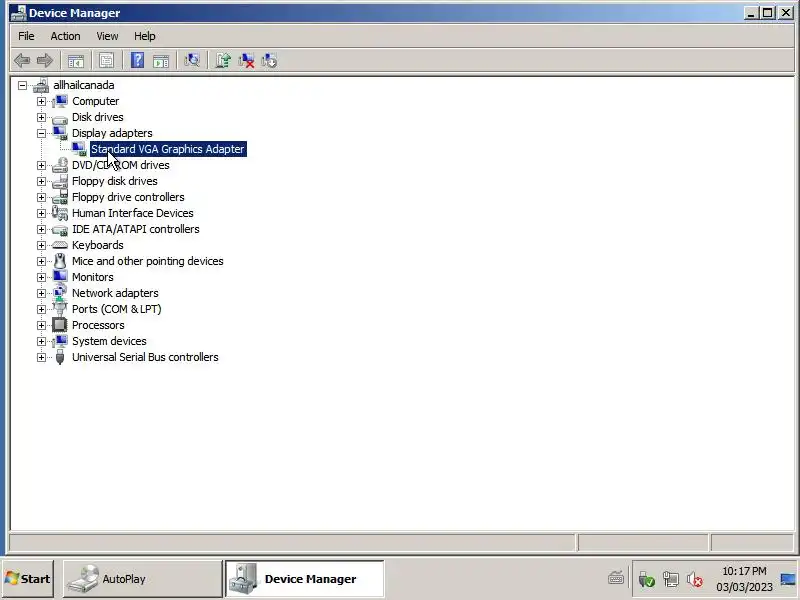Screen dimensions: 800x600
Task: Click the Disk drives category icon
Action: click(60, 118)
